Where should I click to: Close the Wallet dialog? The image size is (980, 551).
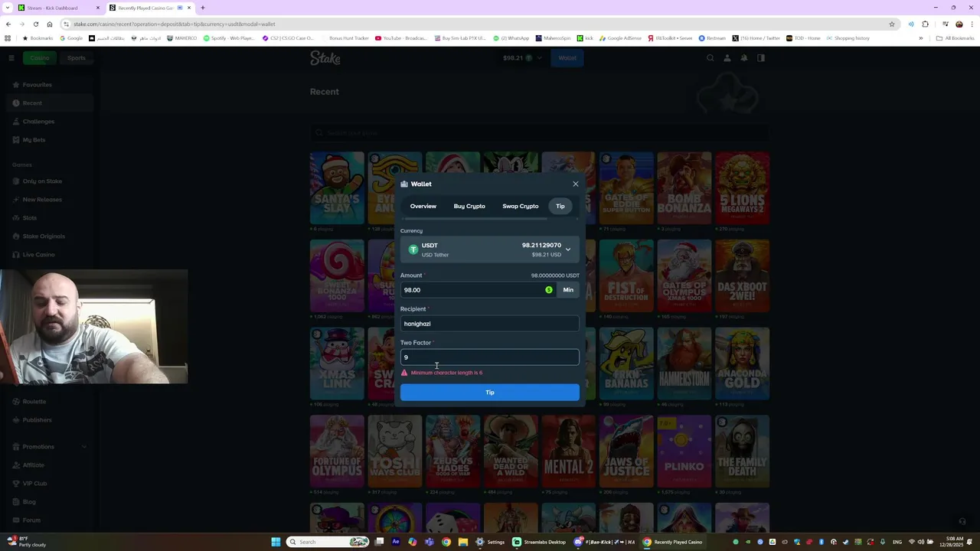point(576,184)
